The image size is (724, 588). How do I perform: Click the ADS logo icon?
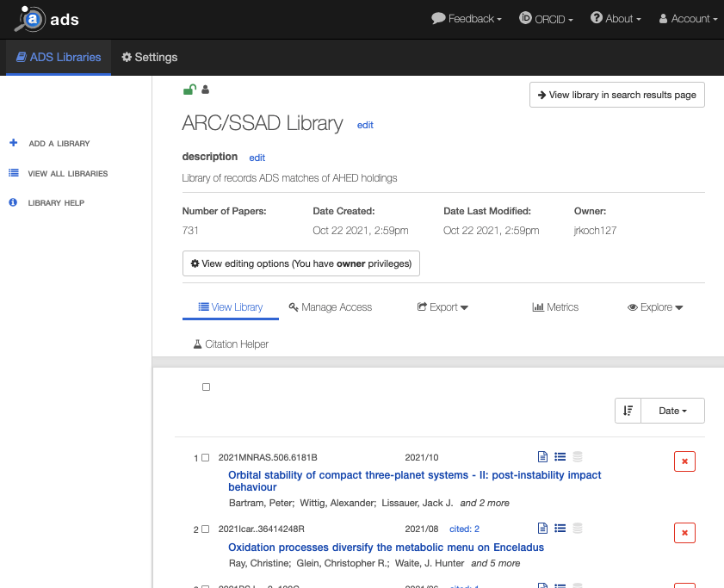[x=33, y=19]
